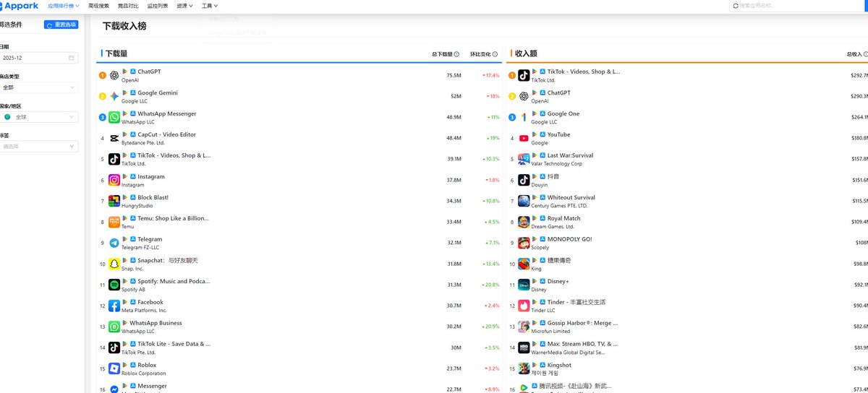868x393 pixels.
Task: Click the Tinder app icon
Action: click(x=524, y=306)
